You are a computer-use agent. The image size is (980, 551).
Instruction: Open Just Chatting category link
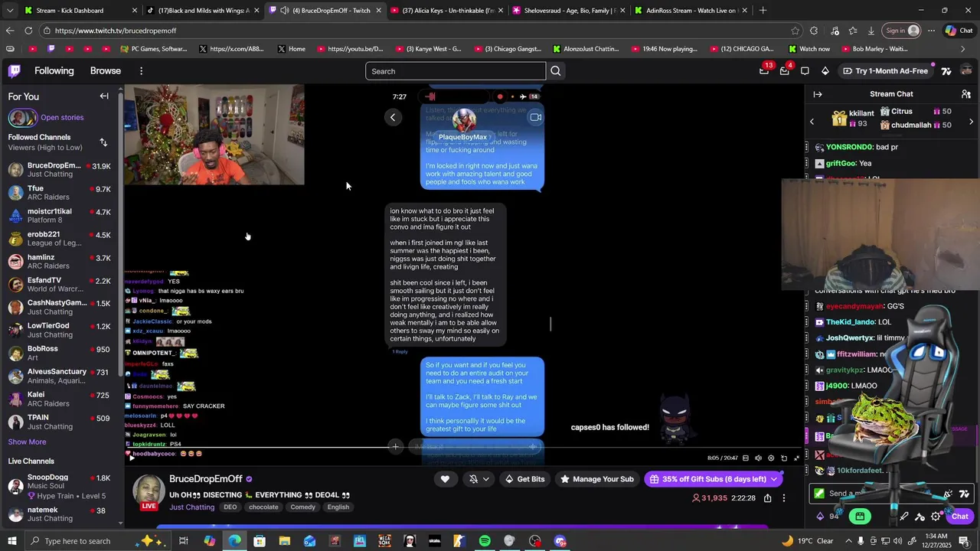pos(191,507)
